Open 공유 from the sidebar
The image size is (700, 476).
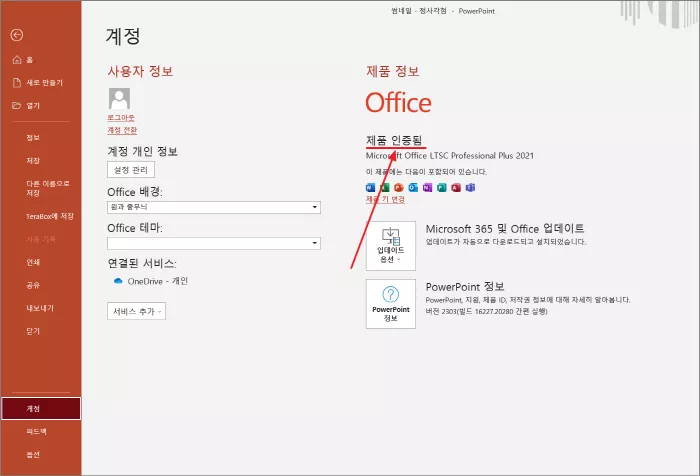tap(33, 285)
